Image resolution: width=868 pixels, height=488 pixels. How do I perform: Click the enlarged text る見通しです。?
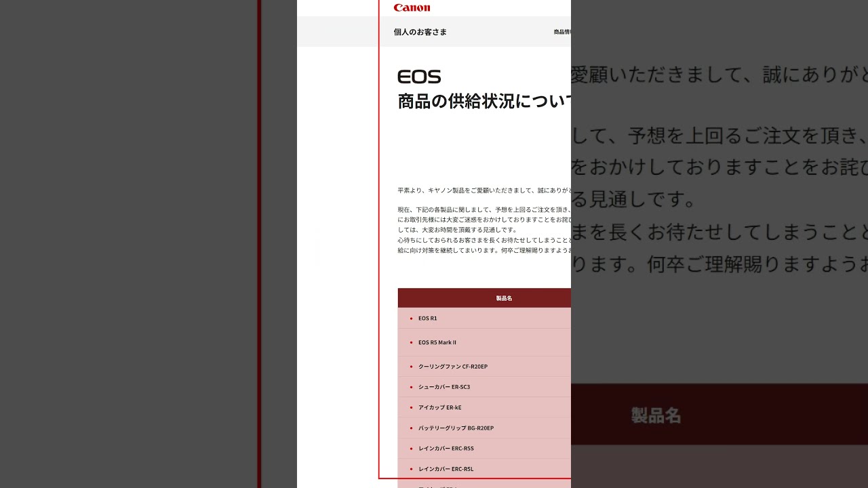[634, 200]
